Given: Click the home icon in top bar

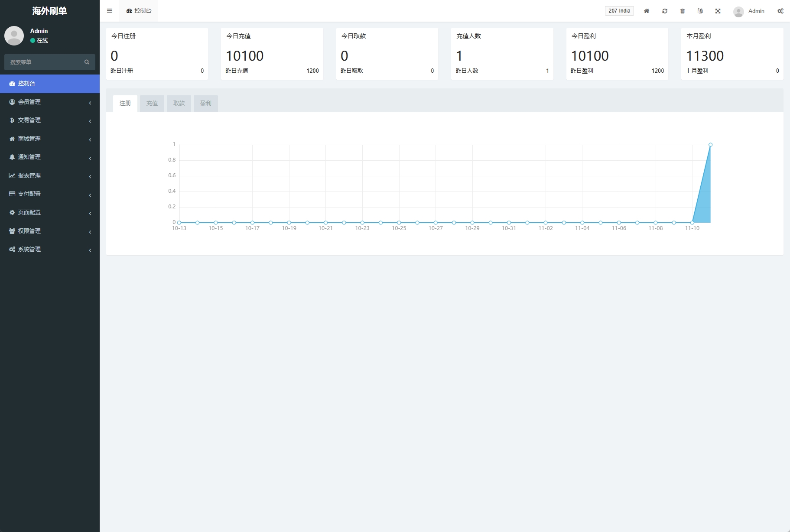Looking at the screenshot, I should pyautogui.click(x=646, y=11).
